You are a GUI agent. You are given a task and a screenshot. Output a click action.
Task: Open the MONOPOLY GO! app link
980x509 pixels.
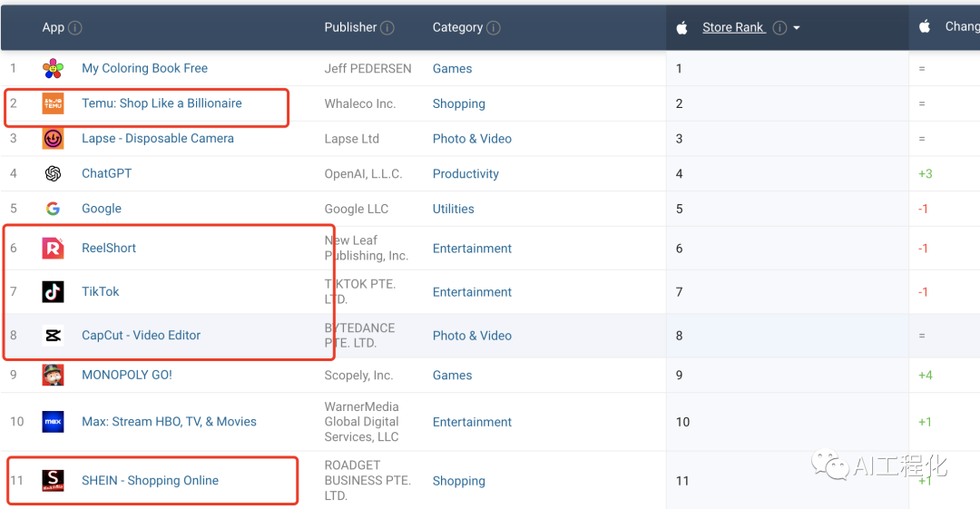(127, 375)
